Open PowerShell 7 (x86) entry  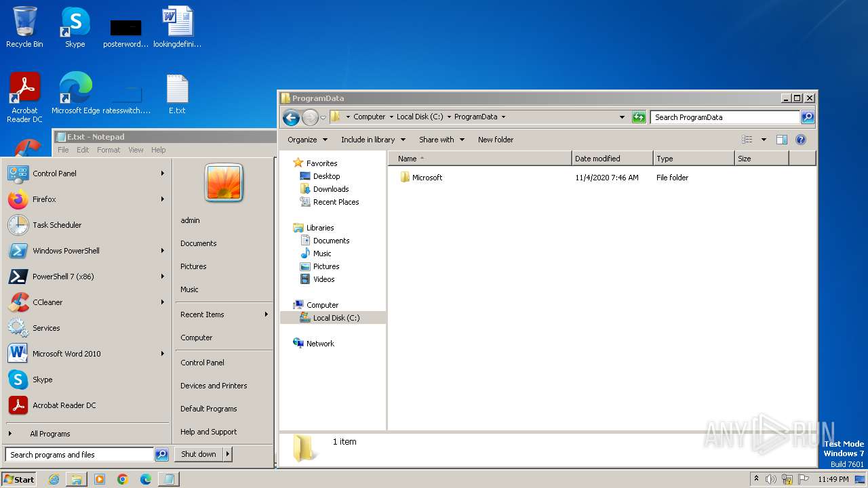coord(86,277)
